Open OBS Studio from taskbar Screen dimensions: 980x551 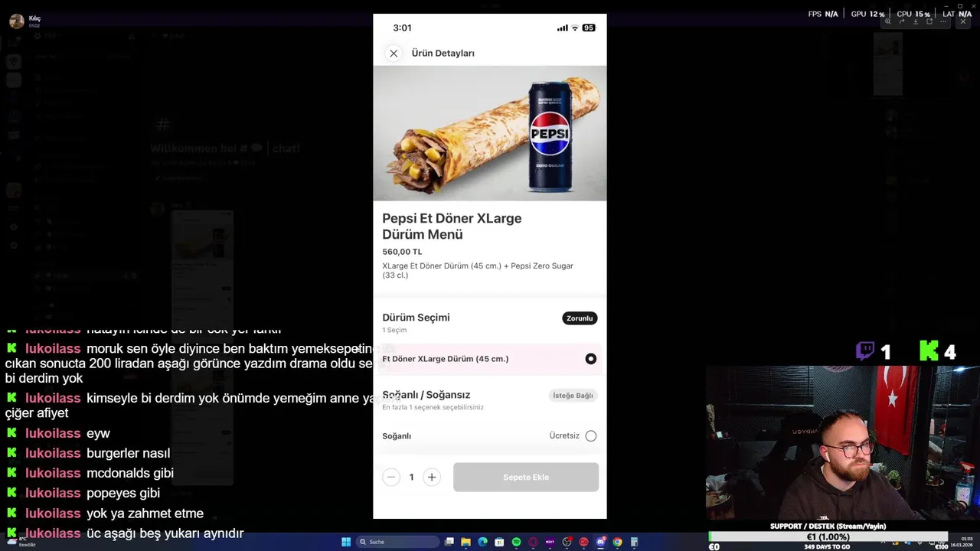(567, 542)
